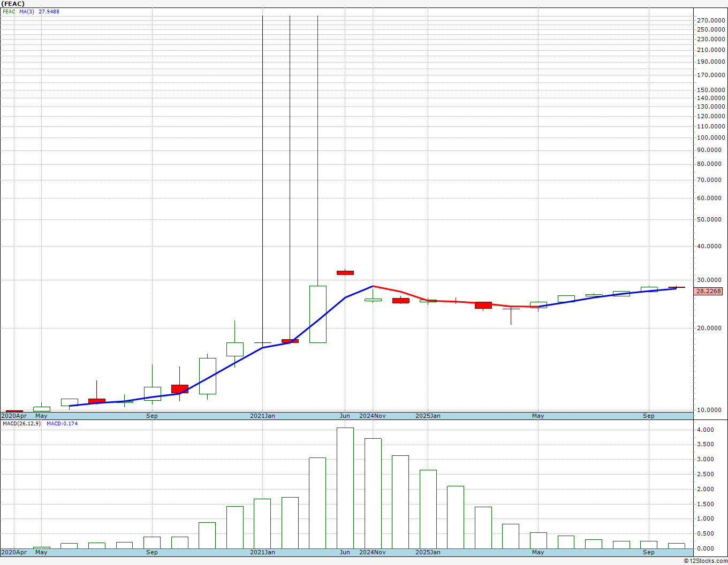Click 2021Jan on the price chart date axis

[x=263, y=416]
